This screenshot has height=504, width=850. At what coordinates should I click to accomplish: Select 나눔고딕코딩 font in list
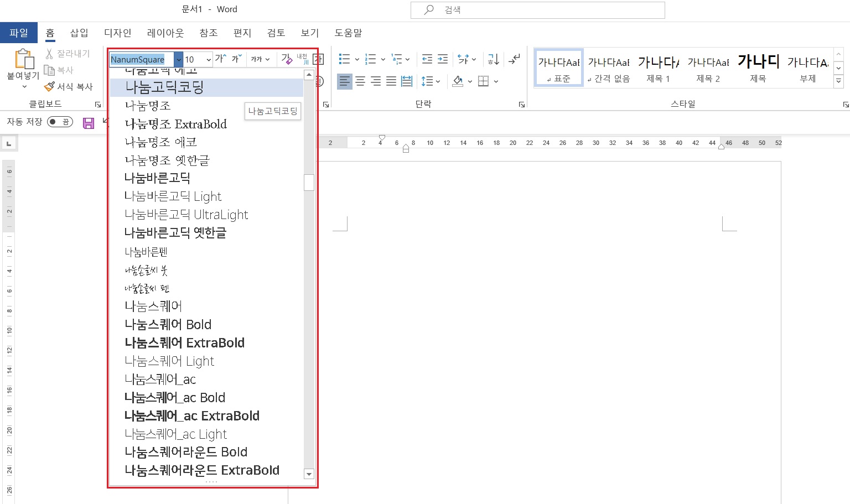pyautogui.click(x=206, y=87)
